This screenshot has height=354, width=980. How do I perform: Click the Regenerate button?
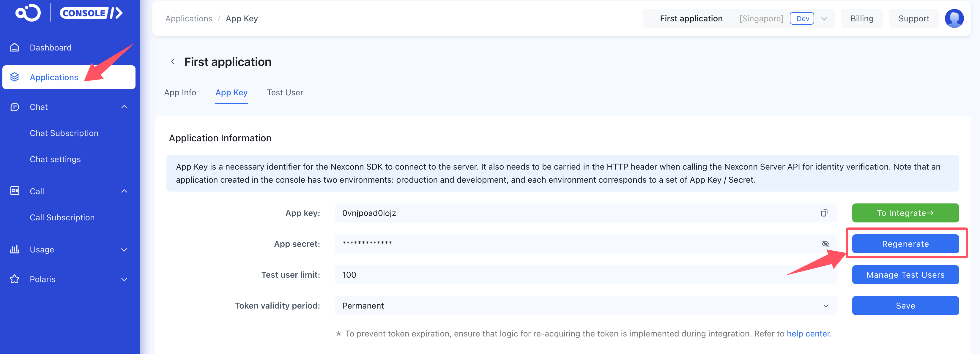coord(905,244)
